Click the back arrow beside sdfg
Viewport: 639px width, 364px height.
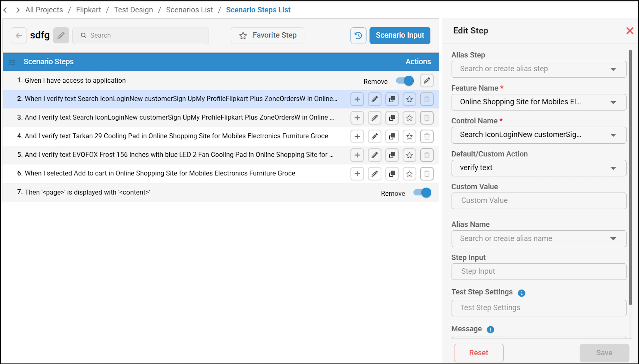19,35
